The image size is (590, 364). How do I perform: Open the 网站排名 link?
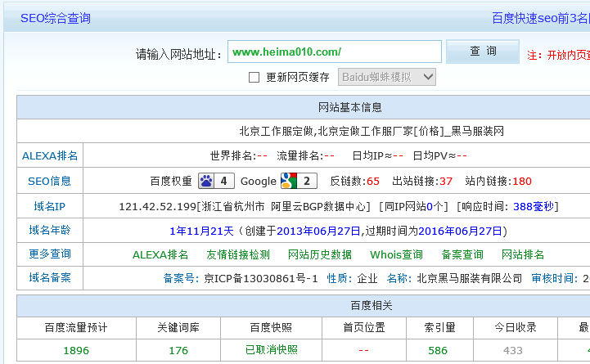click(523, 254)
